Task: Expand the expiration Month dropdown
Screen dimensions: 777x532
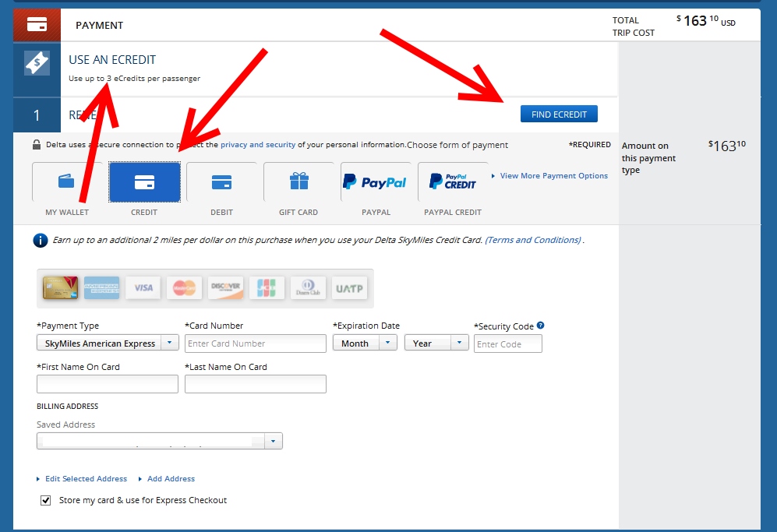Action: tap(387, 343)
